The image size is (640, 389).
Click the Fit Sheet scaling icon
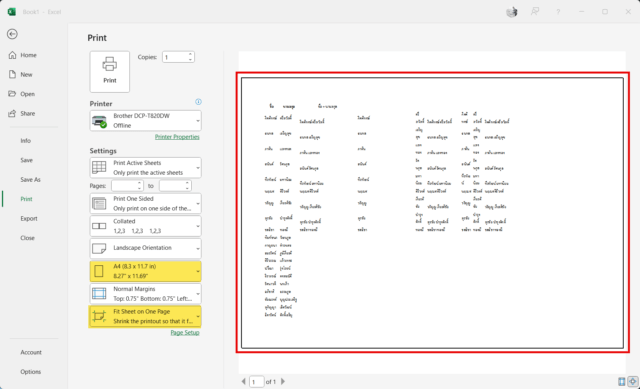[x=99, y=316]
